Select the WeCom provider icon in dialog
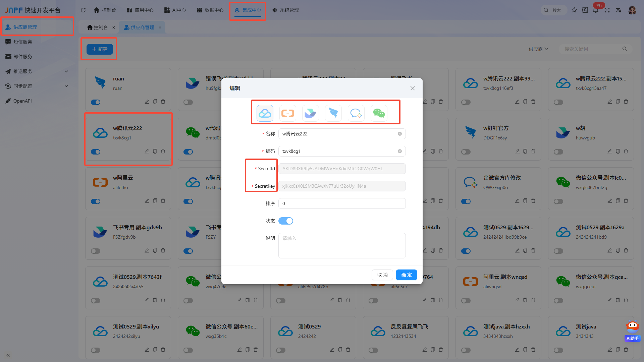The height and width of the screenshot is (362, 644). point(356,113)
